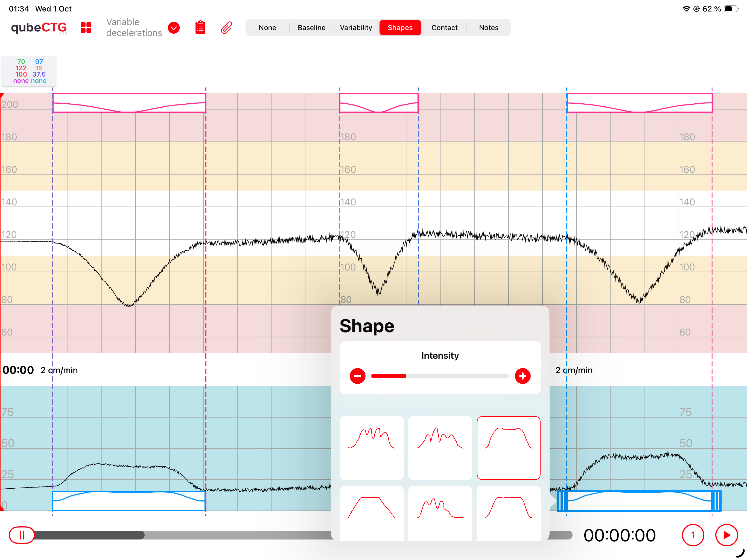The image size is (747, 560).
Task: Open the Contact tab
Action: tap(444, 28)
